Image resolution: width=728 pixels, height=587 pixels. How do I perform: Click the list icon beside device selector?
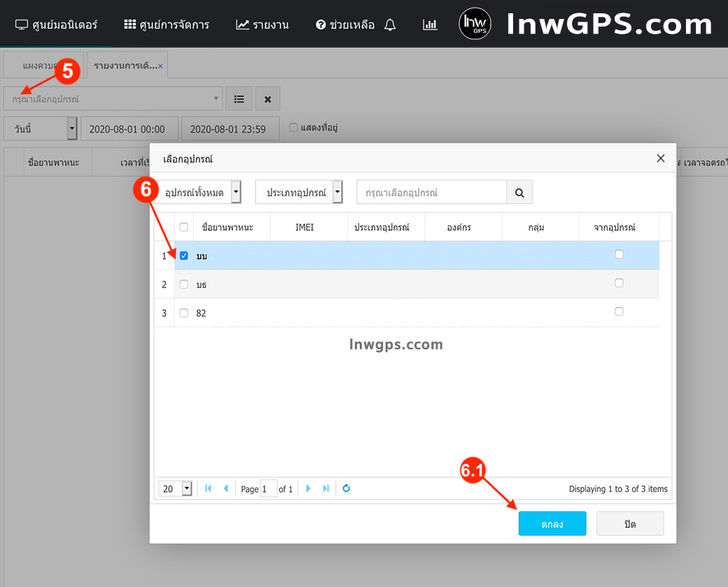pos(239,99)
